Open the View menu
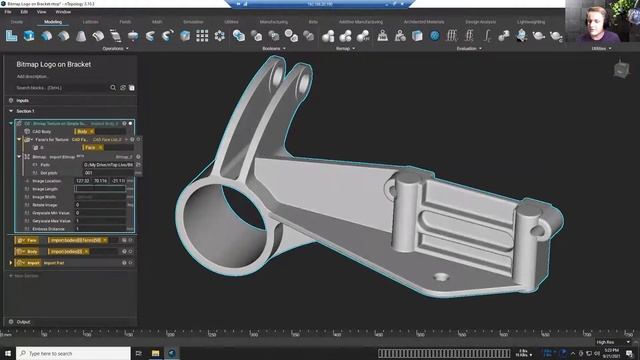The width and height of the screenshot is (640, 360). coord(41,12)
